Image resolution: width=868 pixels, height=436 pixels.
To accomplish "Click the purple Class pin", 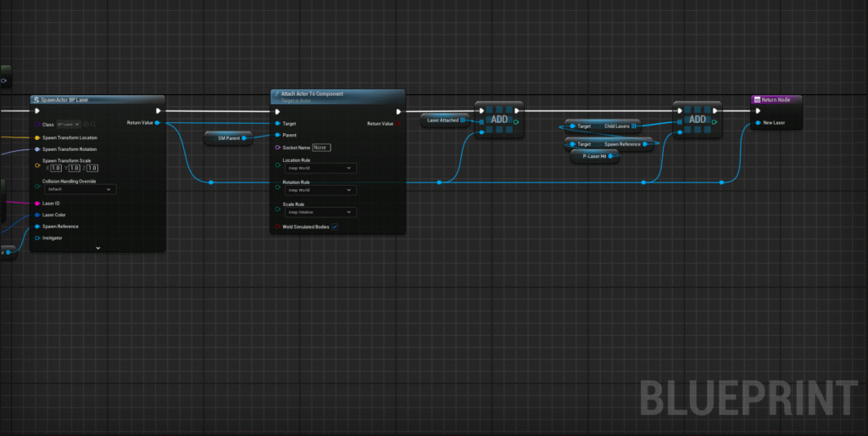I will point(37,125).
